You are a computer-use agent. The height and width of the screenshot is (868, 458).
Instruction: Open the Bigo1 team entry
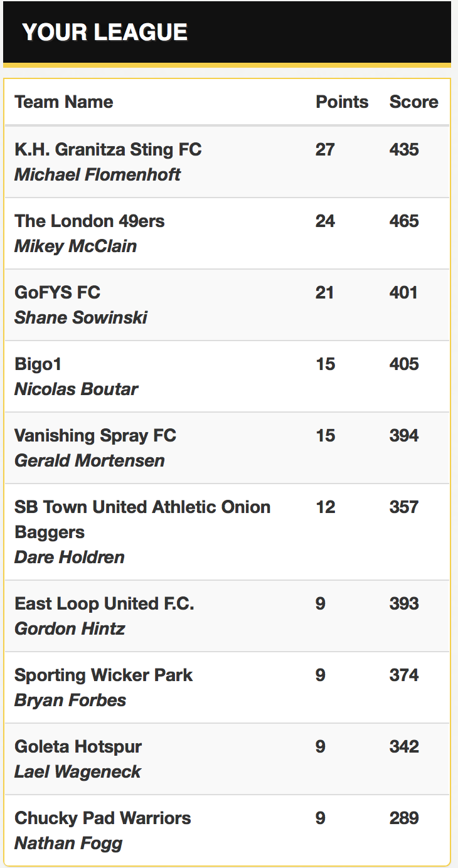click(x=38, y=364)
